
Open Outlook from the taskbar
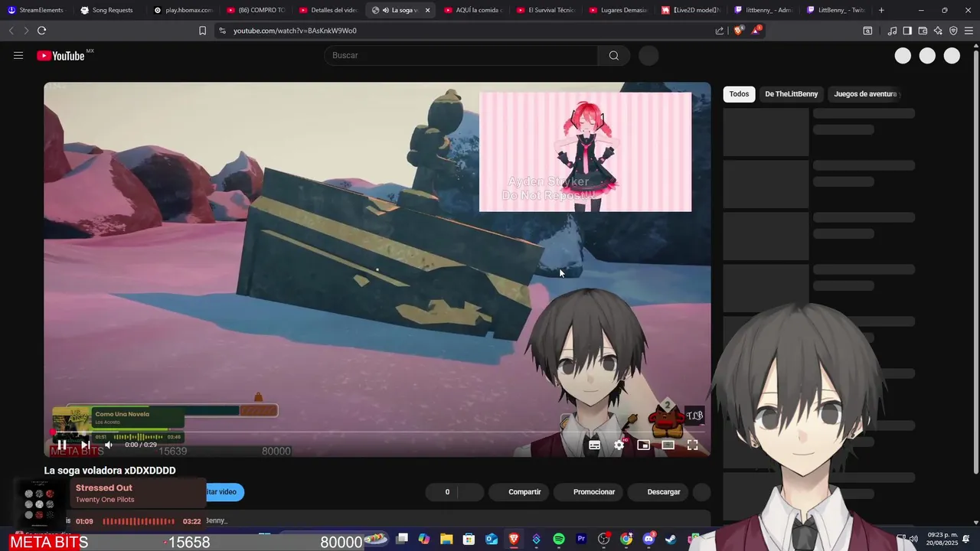tap(491, 540)
